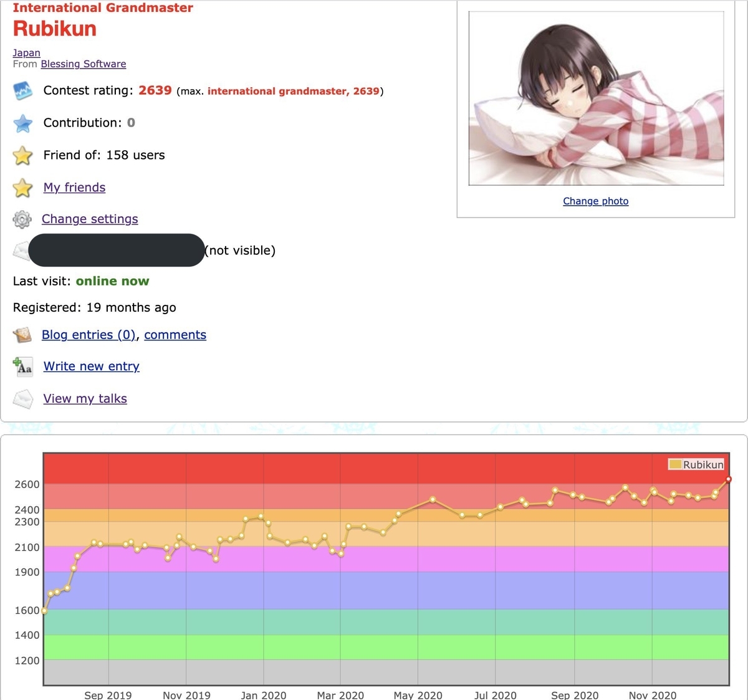Screen dimensions: 748x700
Task: Click the rating value 2639
Action: pos(155,90)
